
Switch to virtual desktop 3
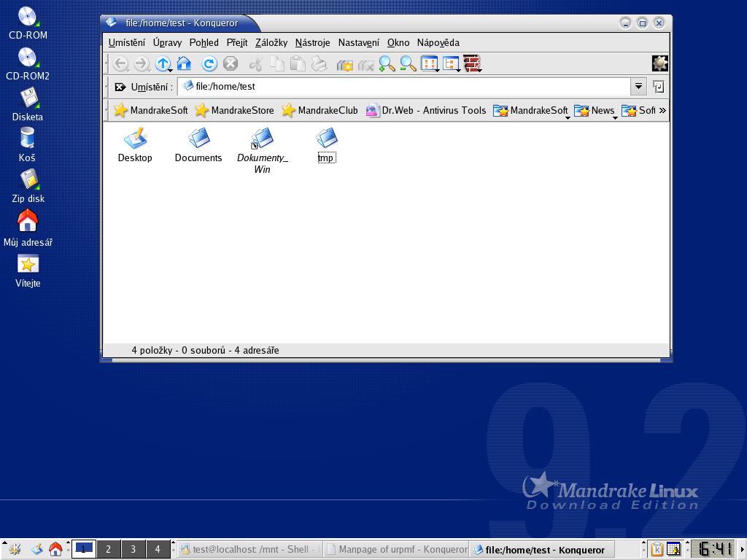[133, 549]
